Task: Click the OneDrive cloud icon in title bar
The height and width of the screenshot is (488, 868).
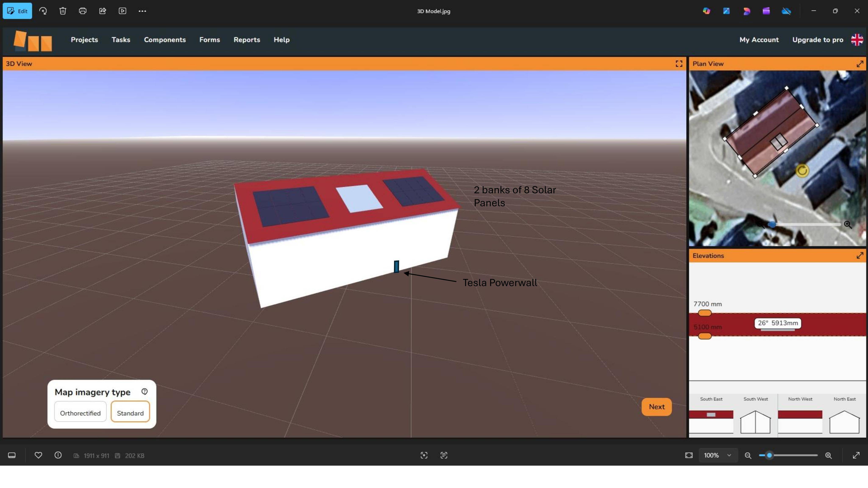Action: pyautogui.click(x=786, y=11)
